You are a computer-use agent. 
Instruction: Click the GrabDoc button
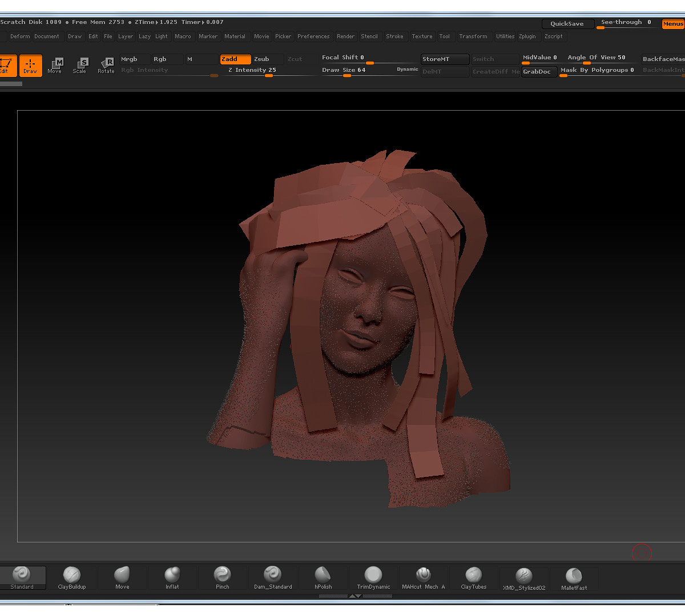click(x=539, y=72)
